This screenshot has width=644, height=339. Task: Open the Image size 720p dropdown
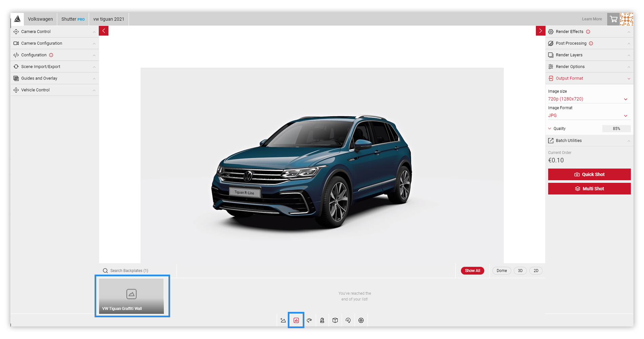(589, 99)
